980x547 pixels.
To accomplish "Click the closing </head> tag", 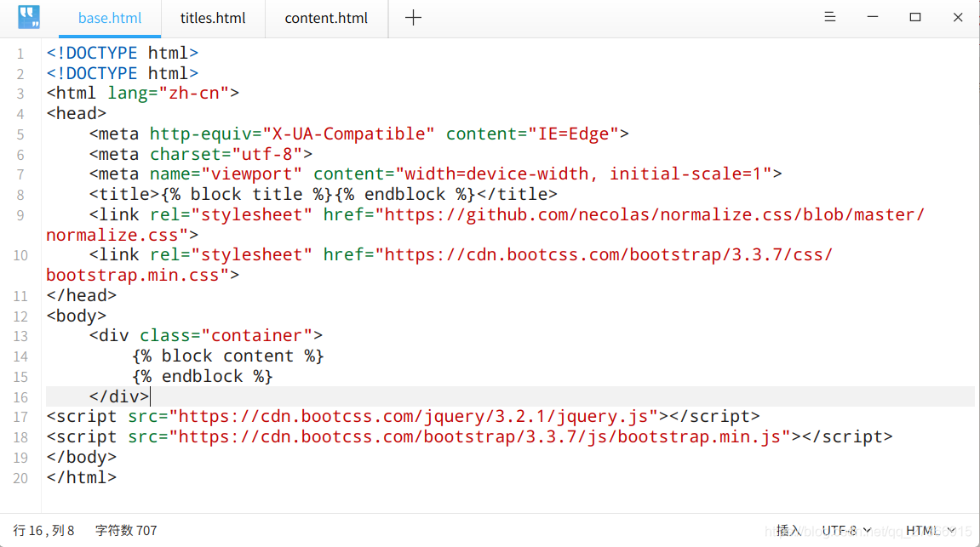I will [81, 295].
